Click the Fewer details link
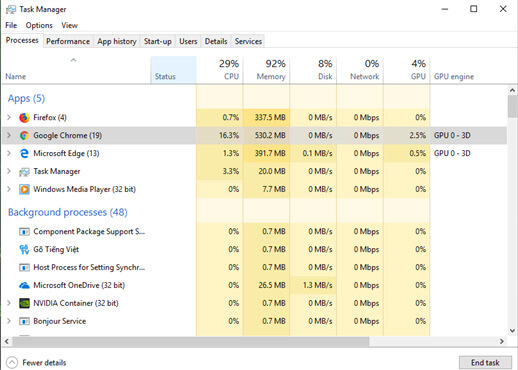 click(44, 363)
